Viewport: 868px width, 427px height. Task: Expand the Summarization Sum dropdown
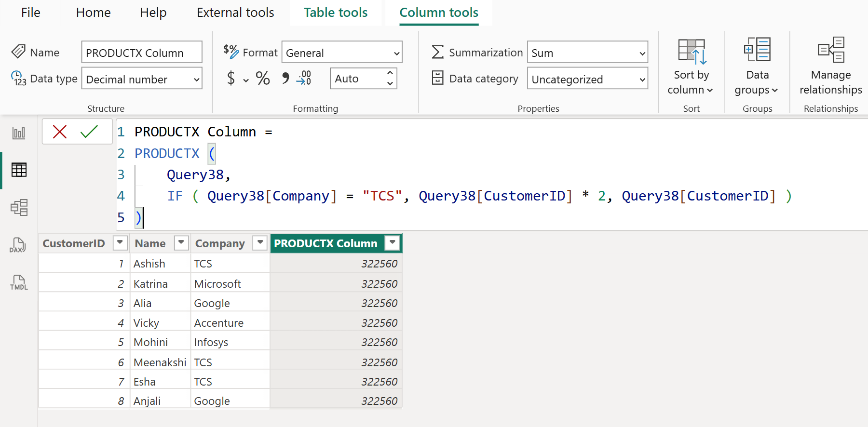point(587,53)
